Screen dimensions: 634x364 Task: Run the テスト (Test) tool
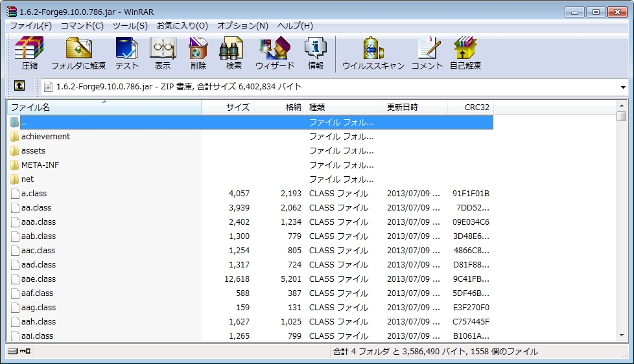click(127, 53)
